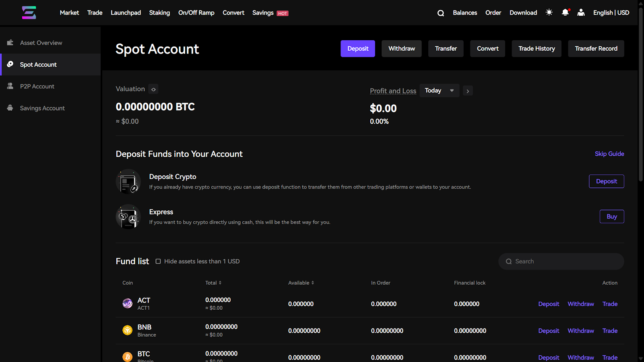Image resolution: width=644 pixels, height=362 pixels.
Task: Open notifications via the bell icon
Action: 565,12
